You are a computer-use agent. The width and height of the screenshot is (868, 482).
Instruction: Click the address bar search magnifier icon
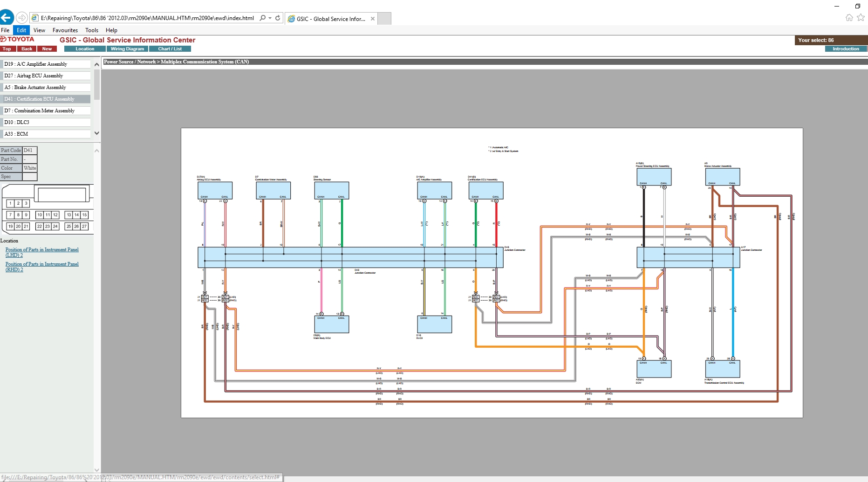tap(263, 18)
